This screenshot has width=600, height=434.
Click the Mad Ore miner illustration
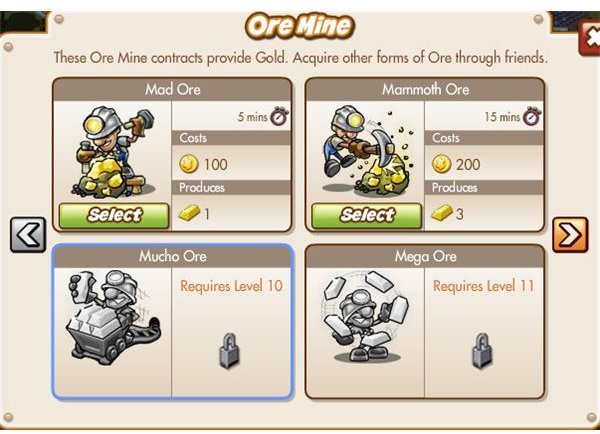pos(113,152)
